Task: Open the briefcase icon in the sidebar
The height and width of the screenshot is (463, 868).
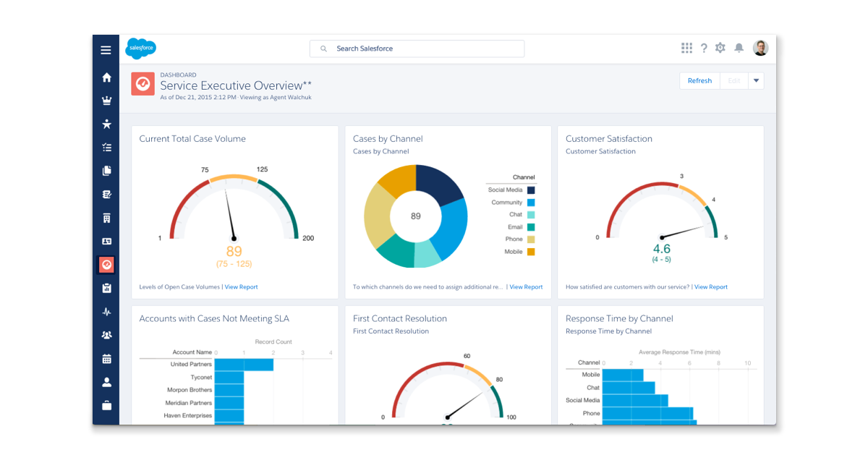Action: pos(106,406)
